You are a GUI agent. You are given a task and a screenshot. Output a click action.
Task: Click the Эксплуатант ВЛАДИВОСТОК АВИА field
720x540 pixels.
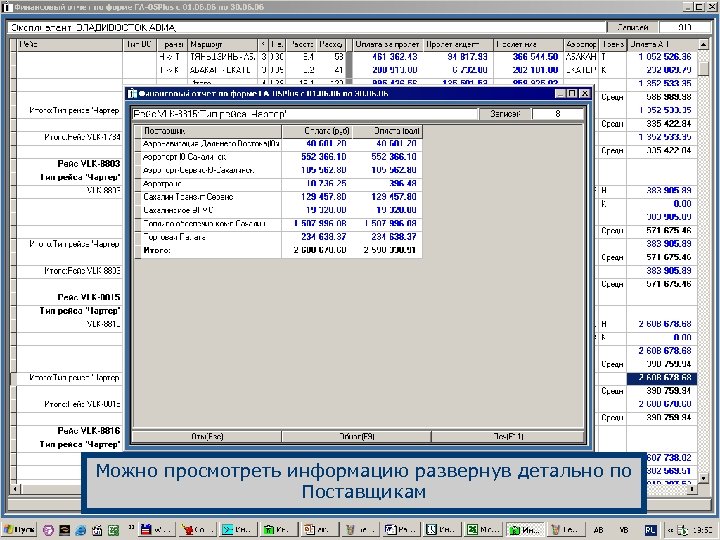coord(307,28)
